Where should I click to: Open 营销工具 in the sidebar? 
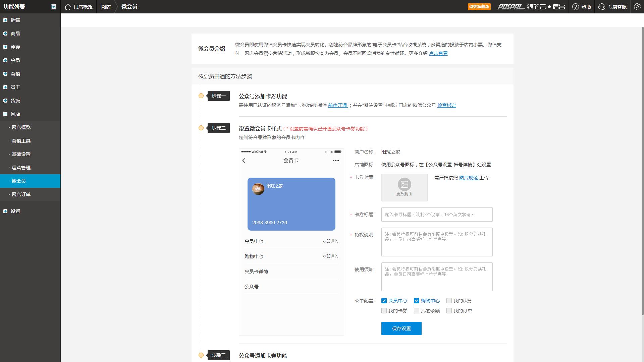click(30, 141)
